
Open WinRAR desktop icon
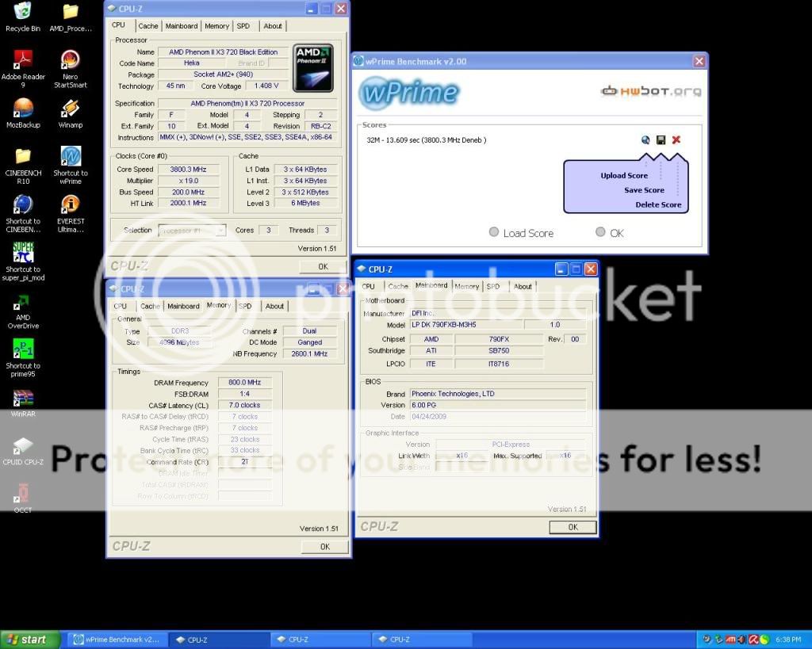pos(23,403)
